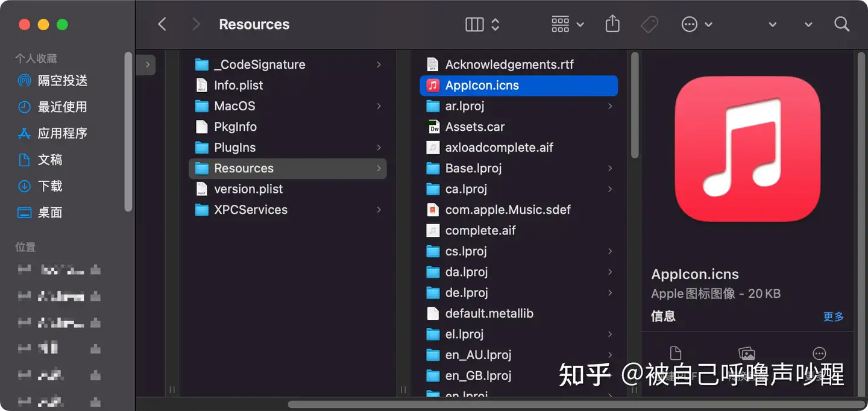Click the Tags icon in toolbar
The height and width of the screenshot is (411, 868).
coord(649,24)
